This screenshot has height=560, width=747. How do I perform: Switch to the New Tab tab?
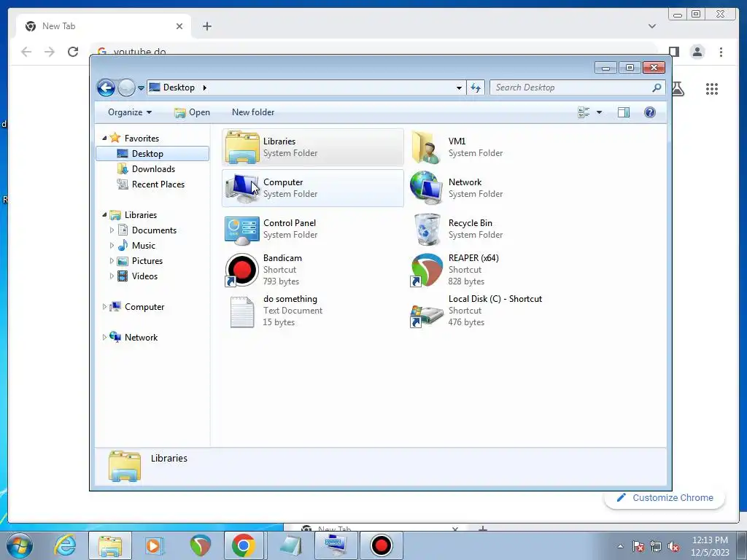104,26
